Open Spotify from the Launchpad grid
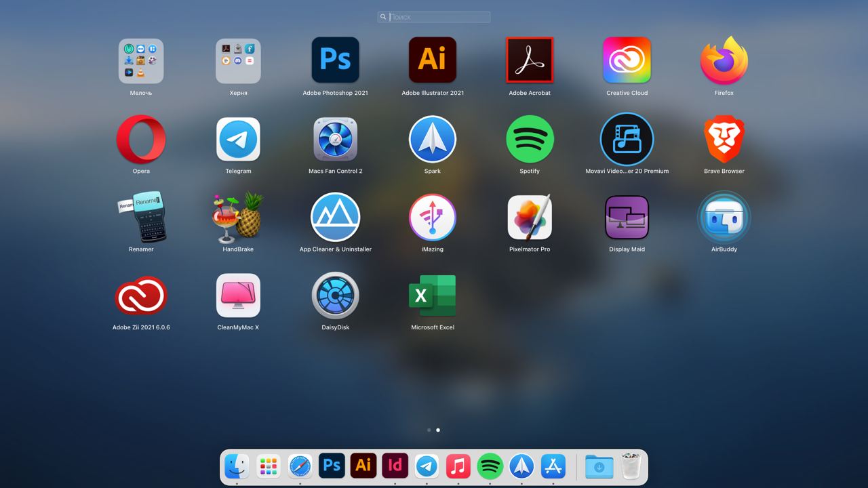868x488 pixels. pyautogui.click(x=530, y=139)
